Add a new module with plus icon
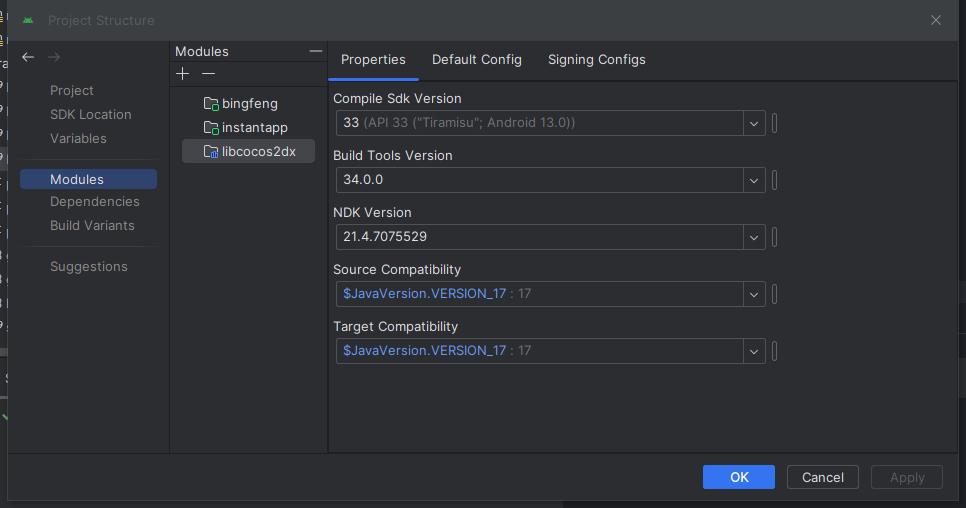The height and width of the screenshot is (508, 966). coord(182,74)
